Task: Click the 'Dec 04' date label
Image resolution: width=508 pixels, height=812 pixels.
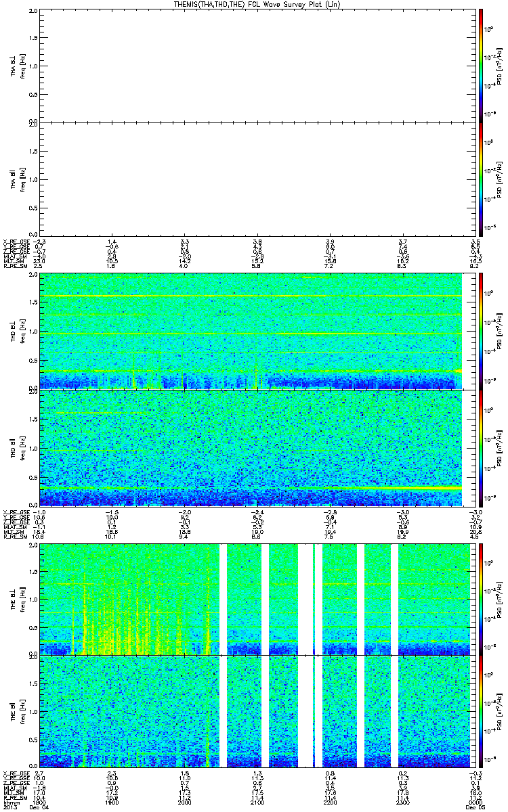Action: click(38, 807)
